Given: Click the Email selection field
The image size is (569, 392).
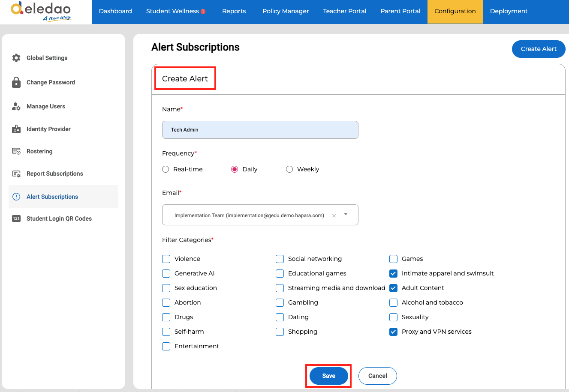Looking at the screenshot, I should [260, 215].
